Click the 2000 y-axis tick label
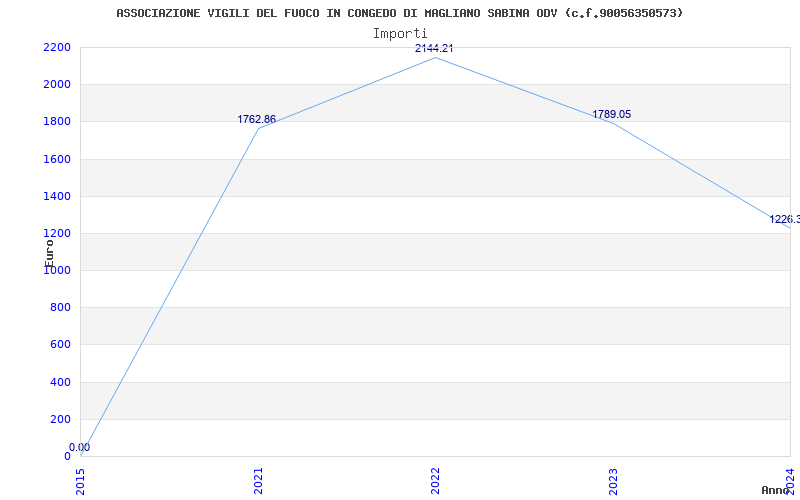 57,85
